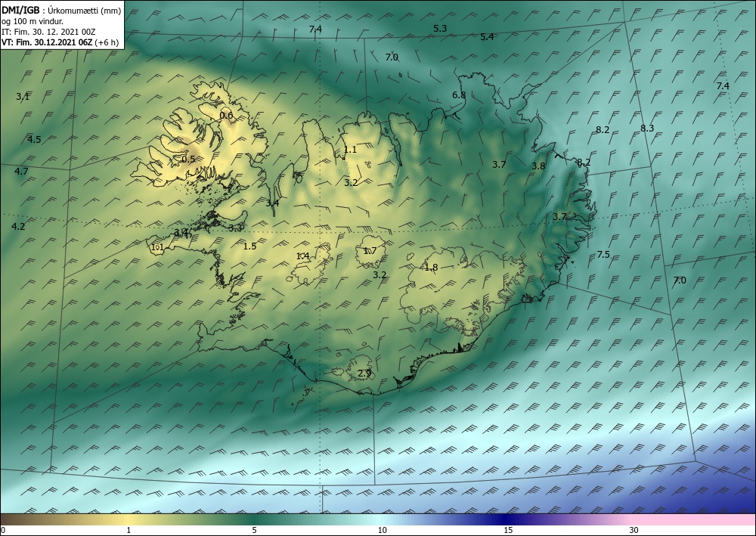The height and width of the screenshot is (536, 756).
Task: Click the legend label 1
Action: coord(129,531)
